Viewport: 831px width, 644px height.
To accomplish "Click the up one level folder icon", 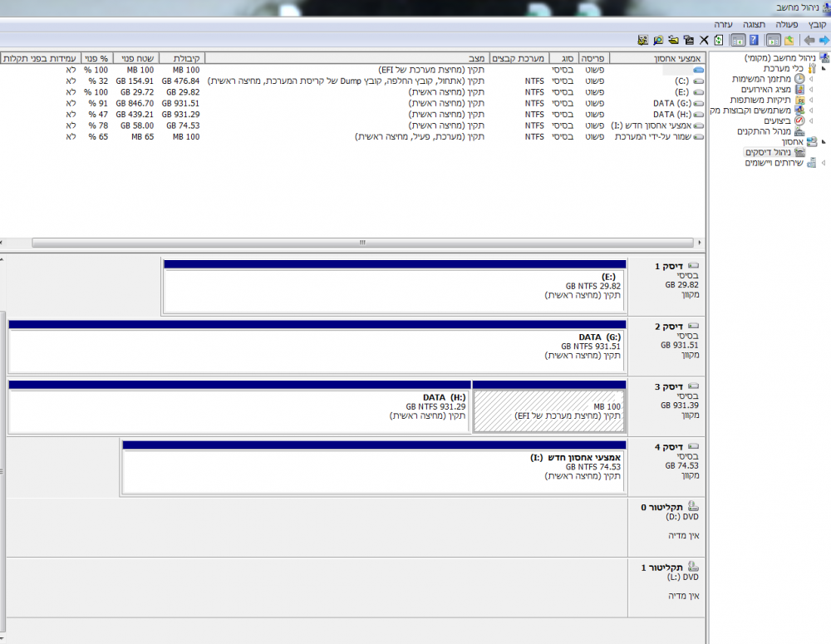I will (x=789, y=40).
